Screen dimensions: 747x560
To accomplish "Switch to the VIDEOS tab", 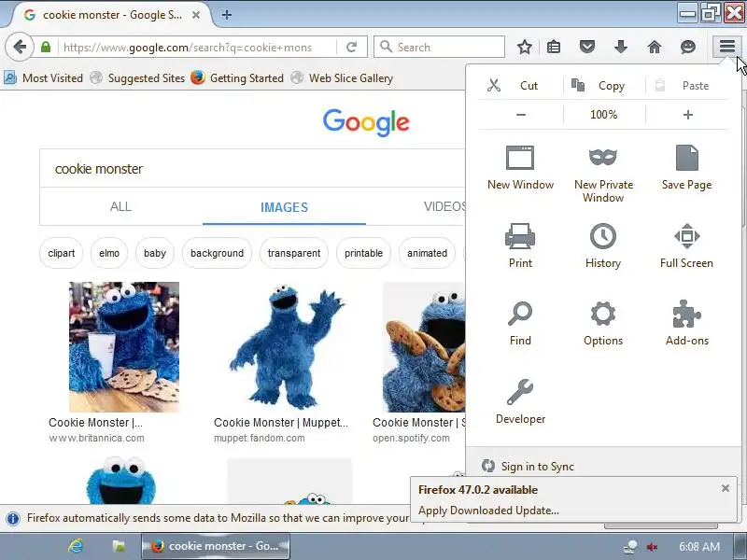I will pos(445,206).
